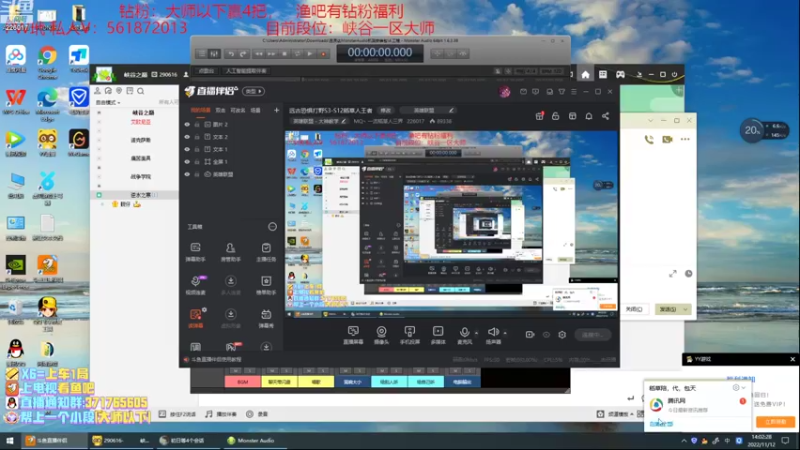The height and width of the screenshot is (450, 800).
Task: Click 修改 button next to stream title
Action: pos(385,110)
